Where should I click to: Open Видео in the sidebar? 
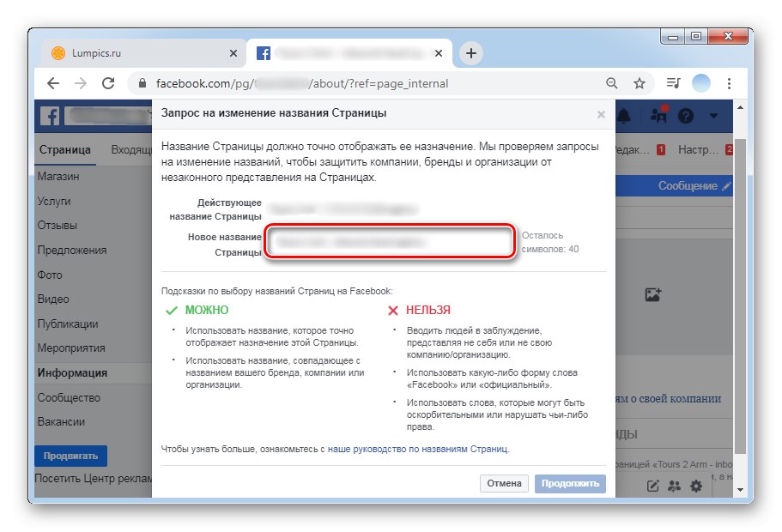tap(53, 299)
